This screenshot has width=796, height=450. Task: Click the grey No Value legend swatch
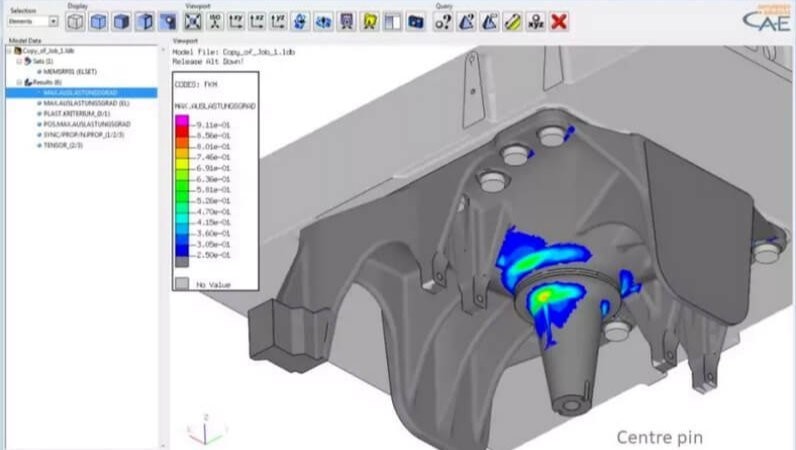(182, 283)
